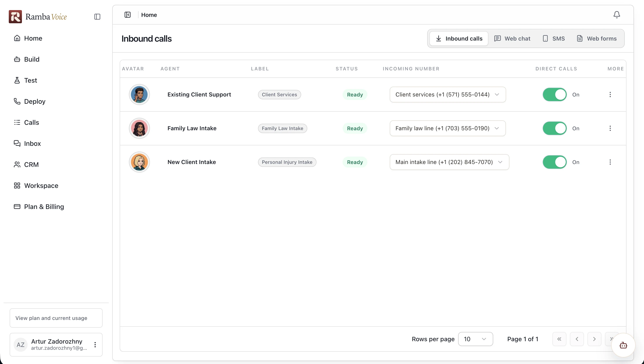Turn off direct calls for New Client Intake

pyautogui.click(x=555, y=162)
